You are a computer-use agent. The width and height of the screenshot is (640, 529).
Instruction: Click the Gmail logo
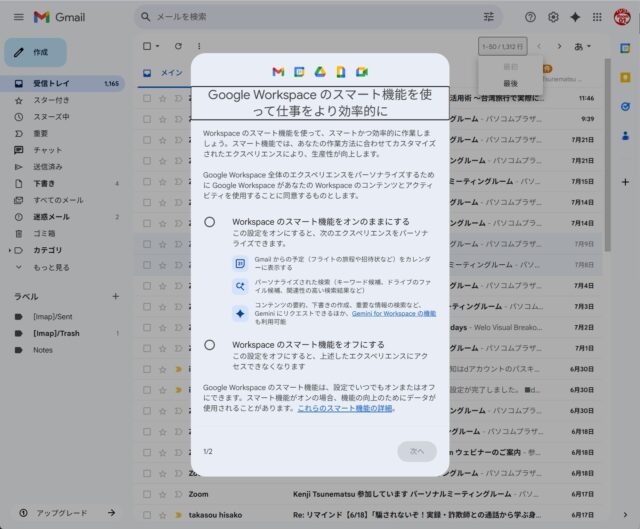(60, 17)
